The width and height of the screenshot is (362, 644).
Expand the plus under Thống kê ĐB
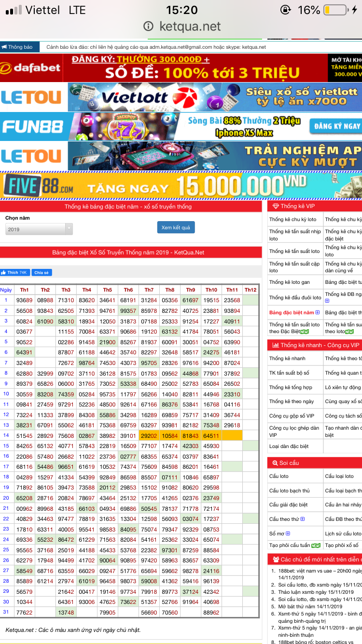pos(327,301)
